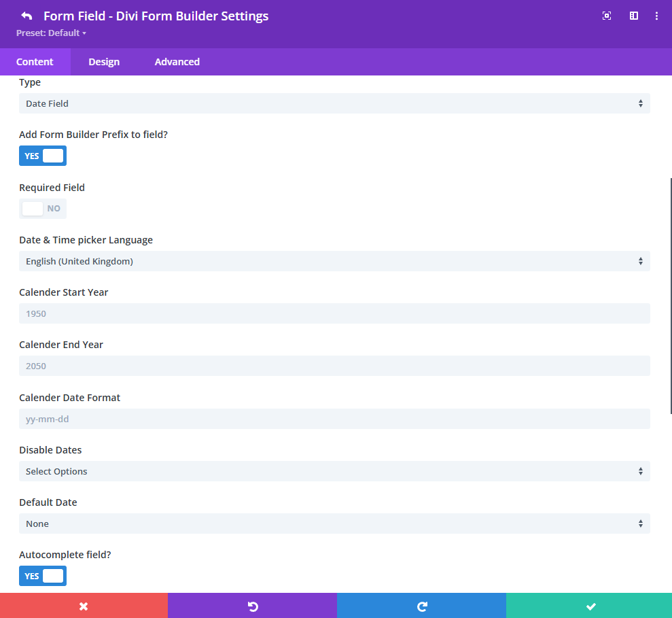The width and height of the screenshot is (672, 618).
Task: Expand the settings modal to fullscreen
Action: click(606, 16)
